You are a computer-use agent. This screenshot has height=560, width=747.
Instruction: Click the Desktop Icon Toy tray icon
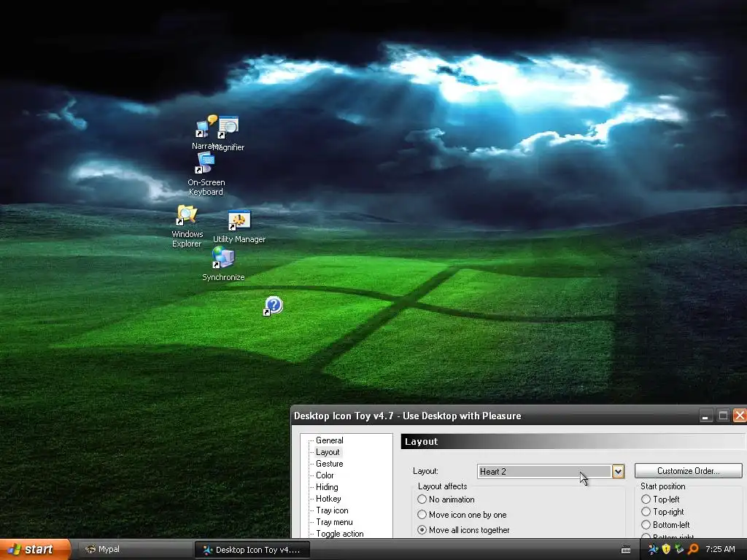653,549
